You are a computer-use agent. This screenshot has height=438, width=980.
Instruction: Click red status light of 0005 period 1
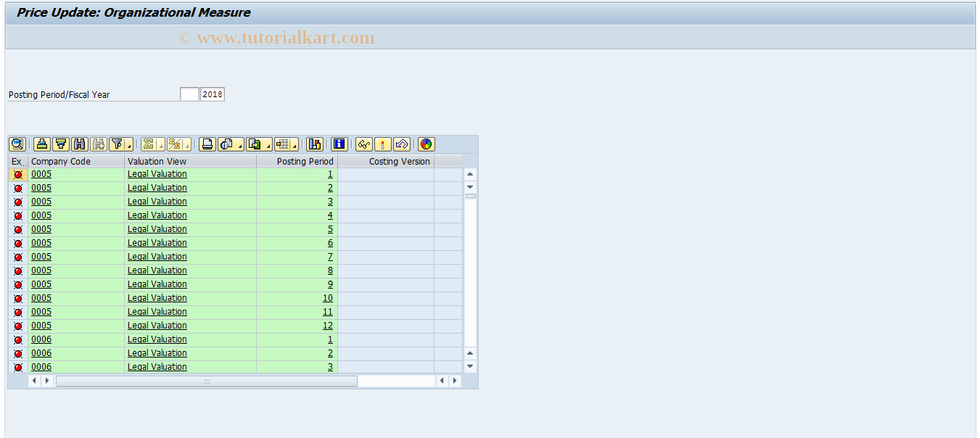click(x=18, y=175)
